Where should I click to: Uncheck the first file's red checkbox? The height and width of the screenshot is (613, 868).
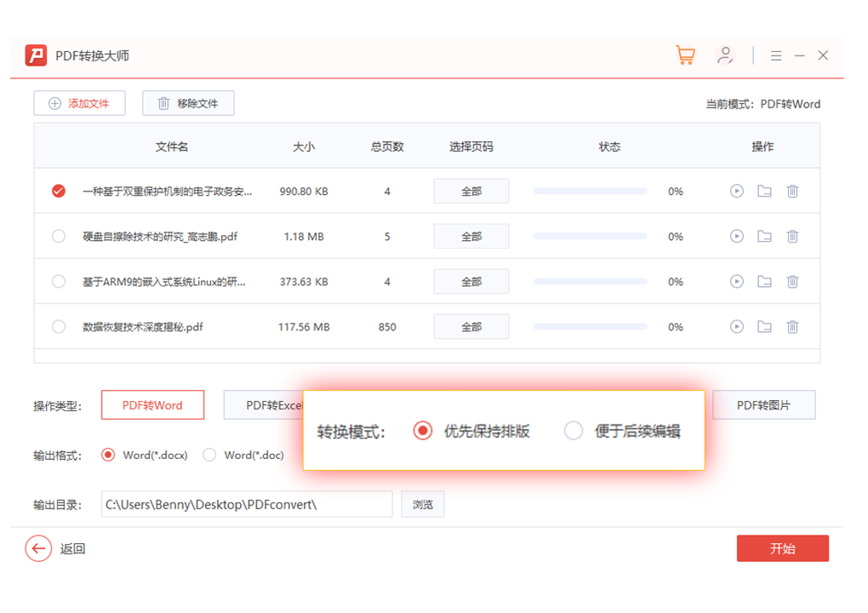[x=59, y=192]
